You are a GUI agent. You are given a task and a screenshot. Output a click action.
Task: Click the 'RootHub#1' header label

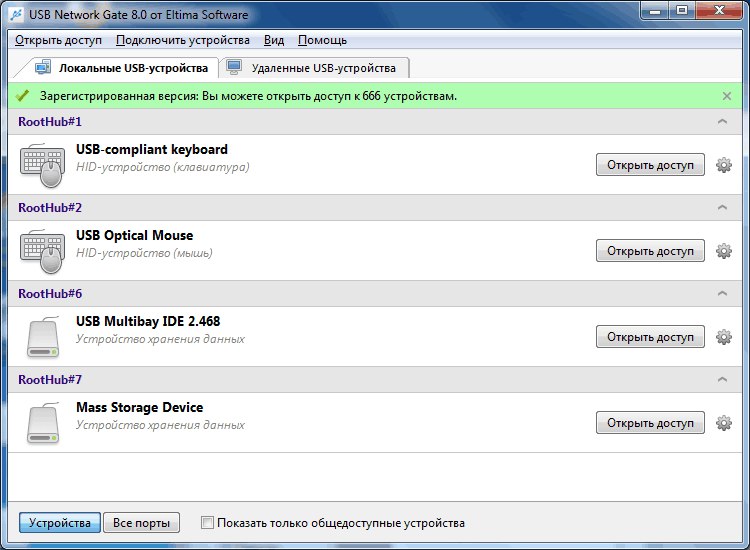[50, 121]
